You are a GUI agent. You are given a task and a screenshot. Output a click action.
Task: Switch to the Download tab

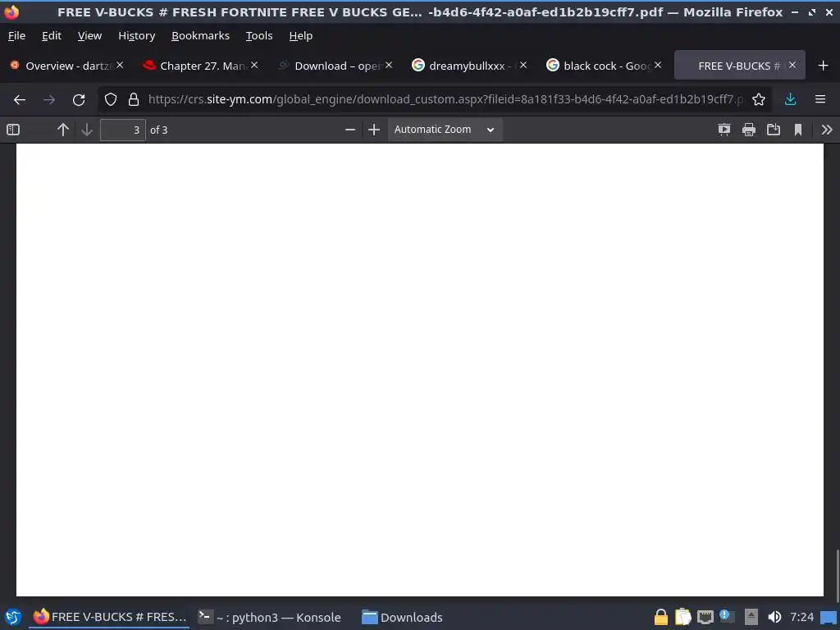pyautogui.click(x=336, y=66)
